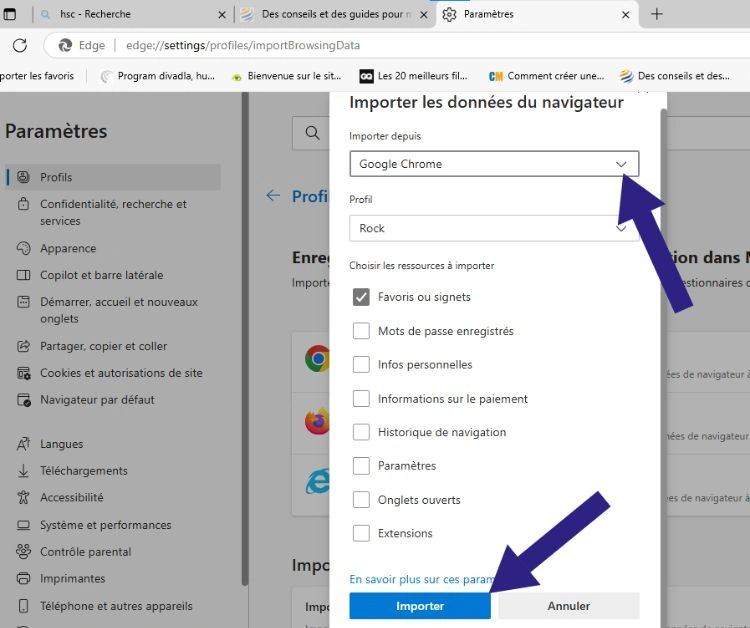Click the Imprimantes printer icon
Viewport: 750px width, 628px height.
click(23, 578)
